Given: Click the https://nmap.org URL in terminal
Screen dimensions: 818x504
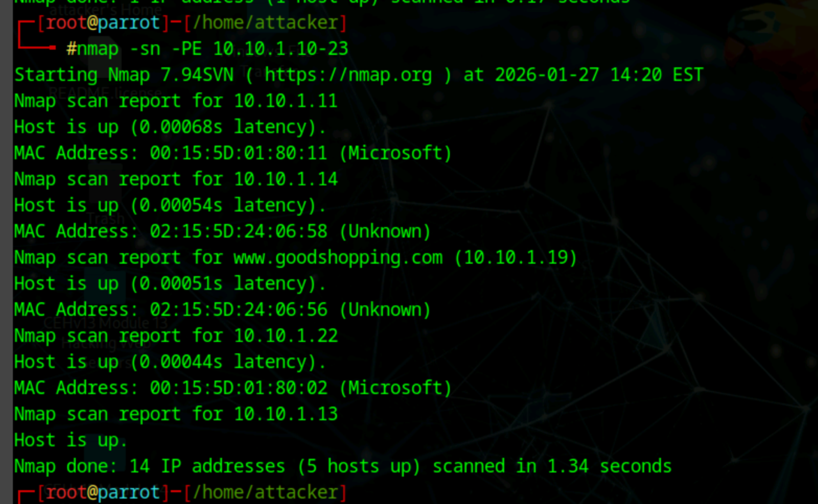Looking at the screenshot, I should pyautogui.click(x=348, y=74).
